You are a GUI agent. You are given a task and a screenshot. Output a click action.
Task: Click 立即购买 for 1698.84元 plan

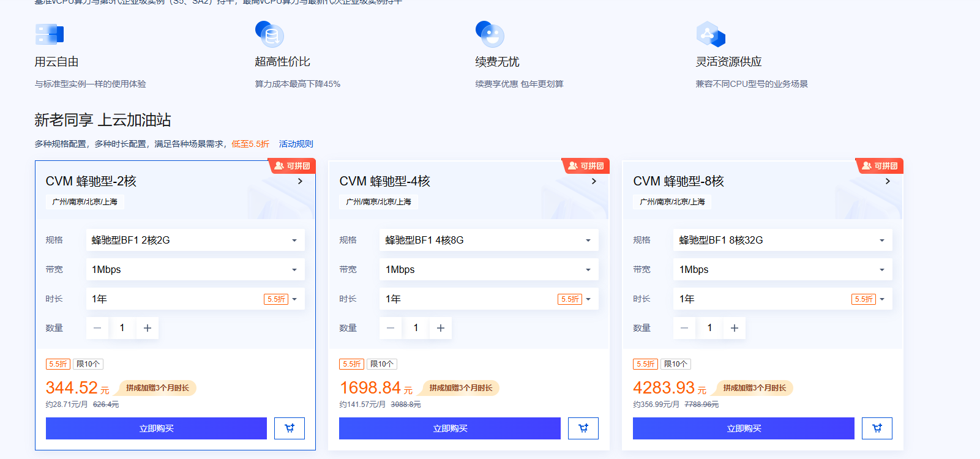point(450,428)
